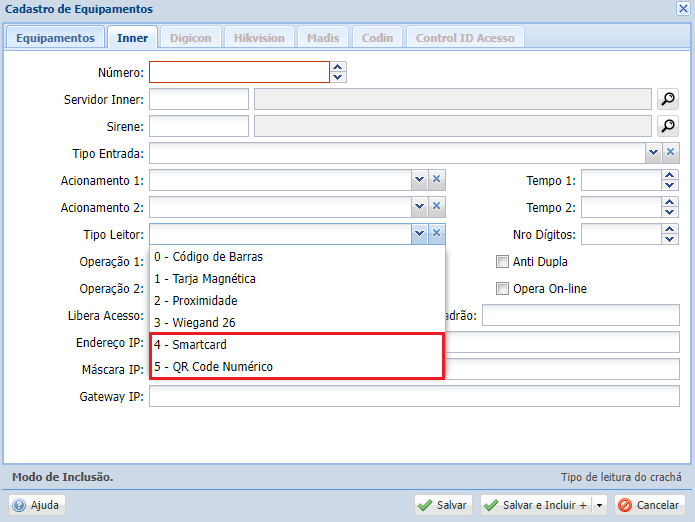The image size is (695, 522).
Task: Increase the Número value
Action: coord(338,67)
